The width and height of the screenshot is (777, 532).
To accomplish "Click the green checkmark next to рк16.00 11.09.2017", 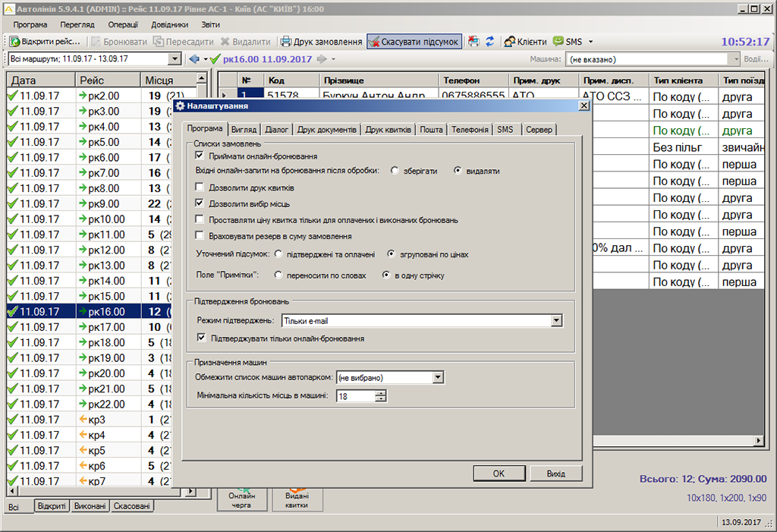I will pos(215,59).
